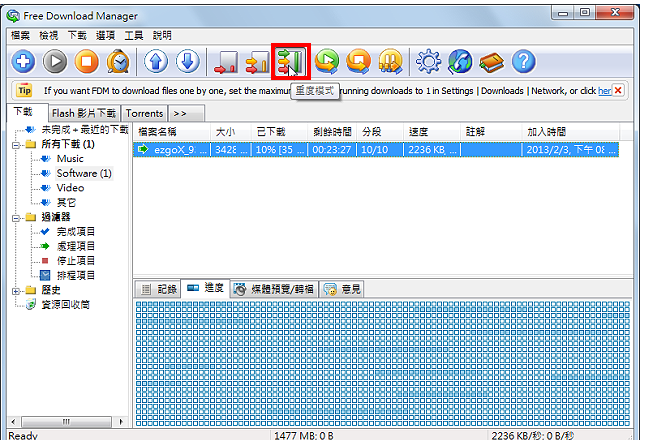Select the 過濾器 folder
648x440 pixels.
click(56, 217)
